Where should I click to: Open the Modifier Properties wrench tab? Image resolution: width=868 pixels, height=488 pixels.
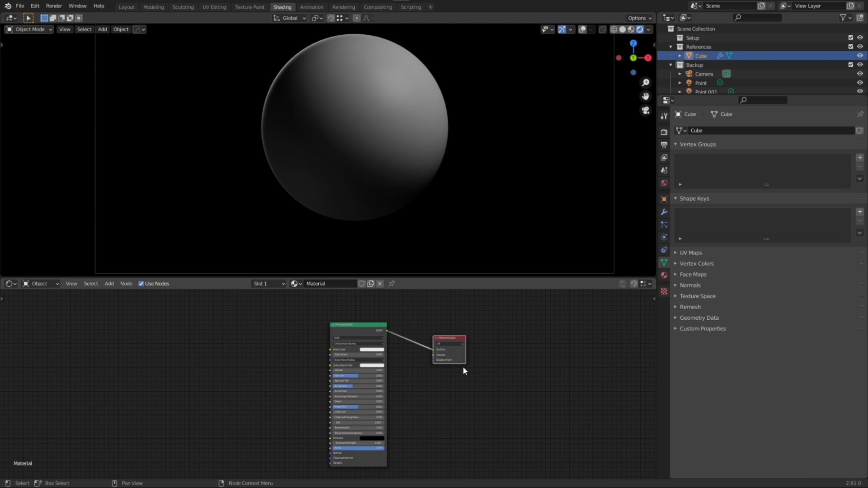point(664,211)
